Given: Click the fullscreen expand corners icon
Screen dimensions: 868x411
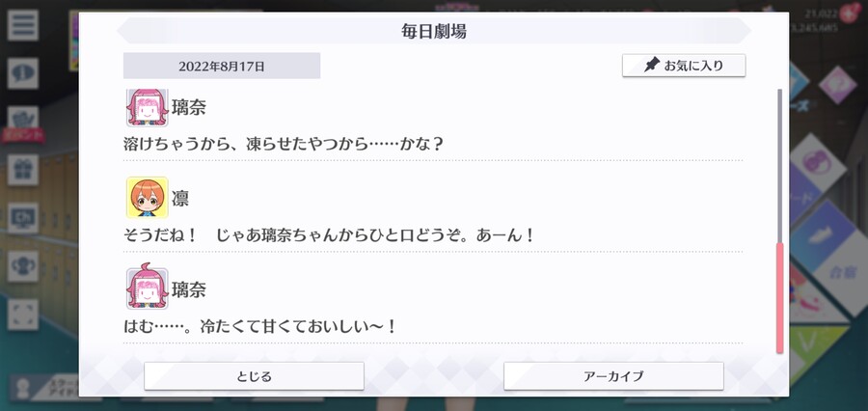Looking at the screenshot, I should (23, 315).
